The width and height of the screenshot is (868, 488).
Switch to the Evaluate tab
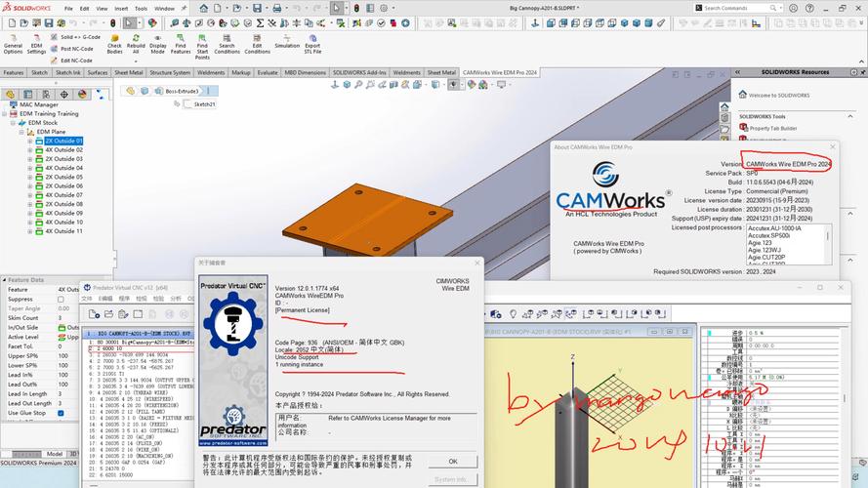point(268,72)
